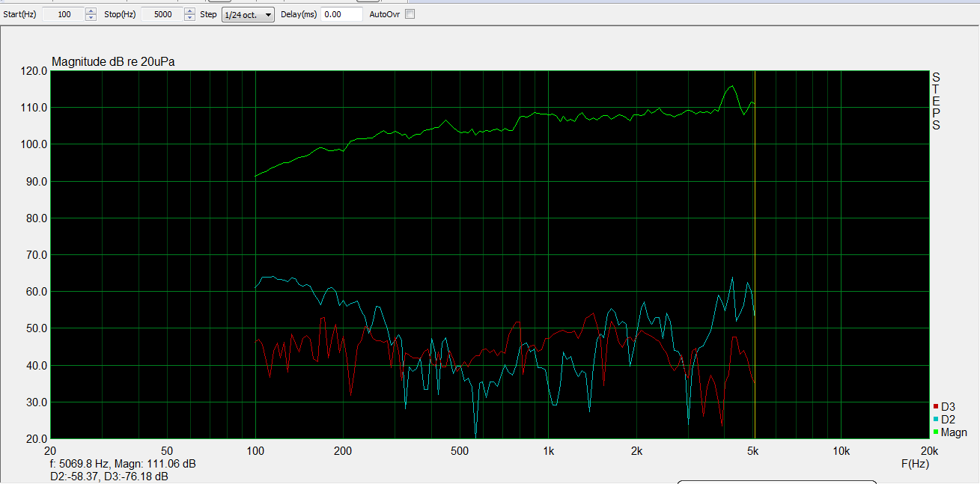Click the F(Hz) axis label

coord(916,465)
